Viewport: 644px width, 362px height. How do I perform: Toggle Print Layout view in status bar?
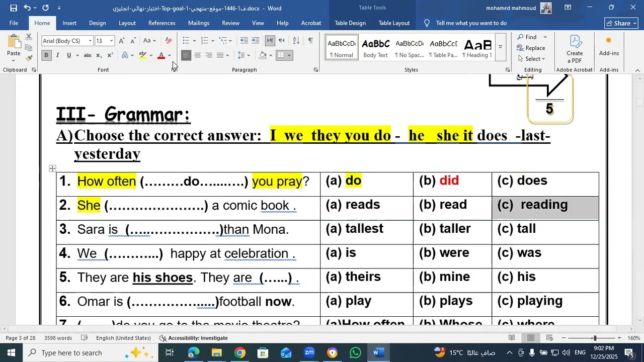coord(531,338)
